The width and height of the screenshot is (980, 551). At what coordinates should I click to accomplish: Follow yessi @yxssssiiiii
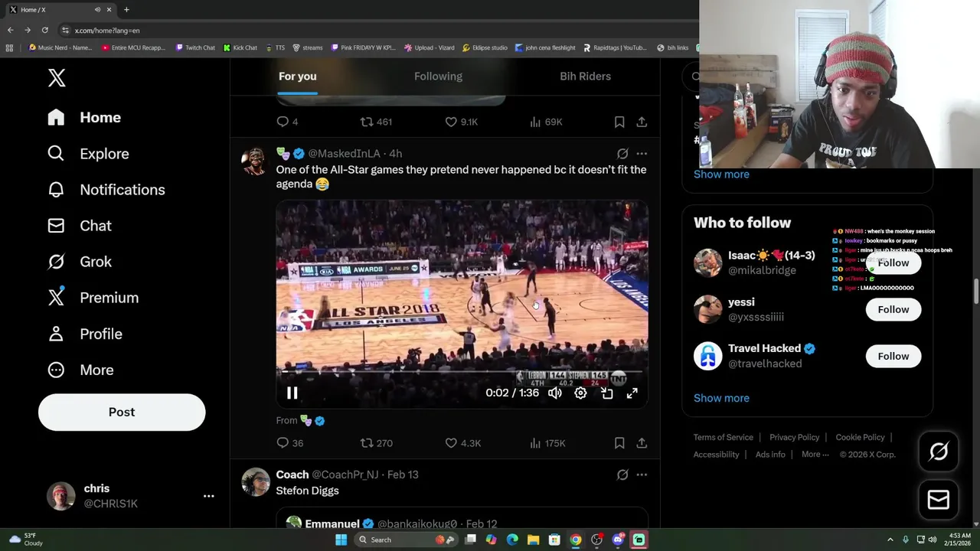893,309
